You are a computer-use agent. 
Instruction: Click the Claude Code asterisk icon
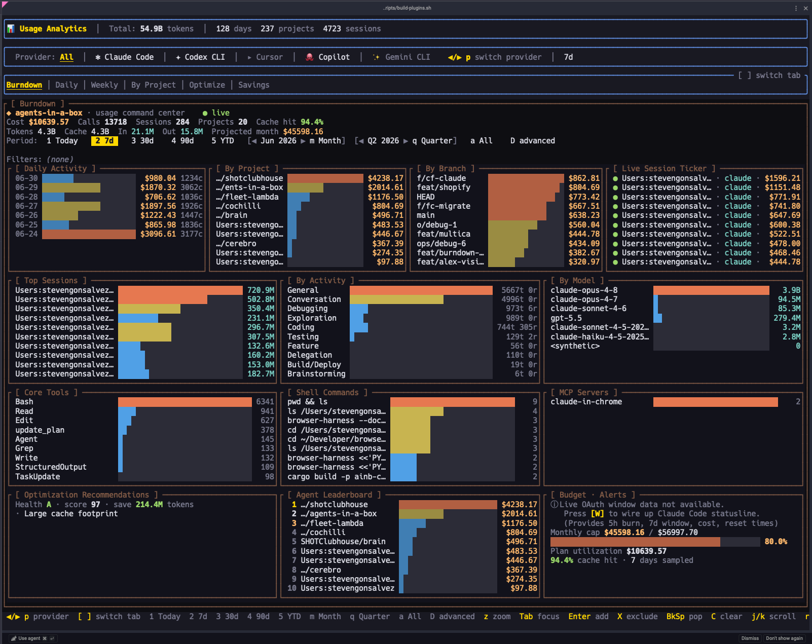(x=98, y=57)
